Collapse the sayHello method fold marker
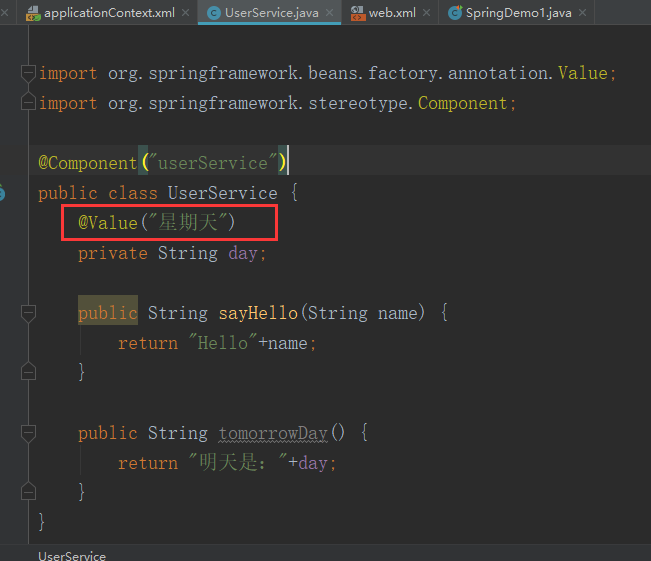The height and width of the screenshot is (561, 651). [28, 313]
